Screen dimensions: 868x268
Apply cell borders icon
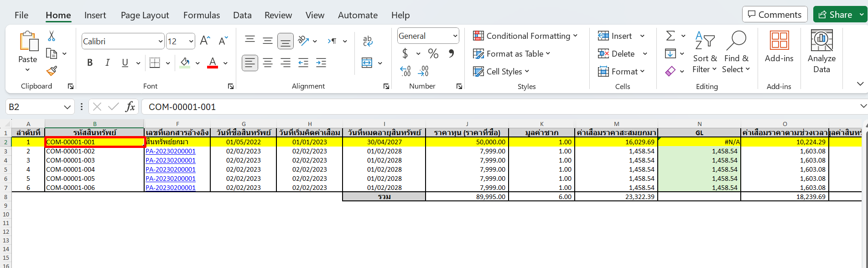click(x=155, y=63)
